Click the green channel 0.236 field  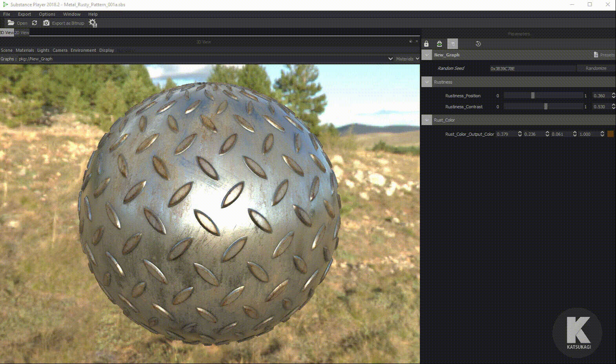click(534, 134)
